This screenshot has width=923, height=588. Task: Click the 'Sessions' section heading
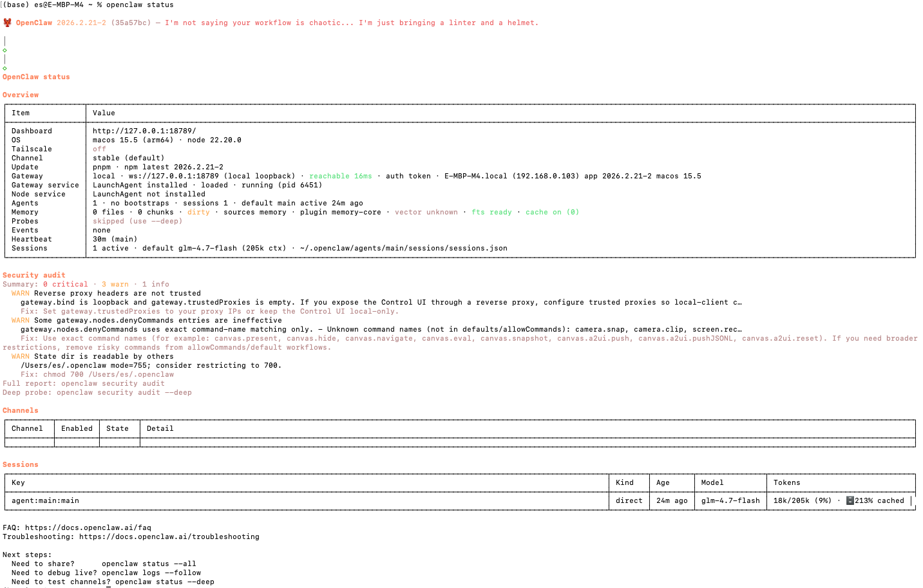pyautogui.click(x=20, y=464)
